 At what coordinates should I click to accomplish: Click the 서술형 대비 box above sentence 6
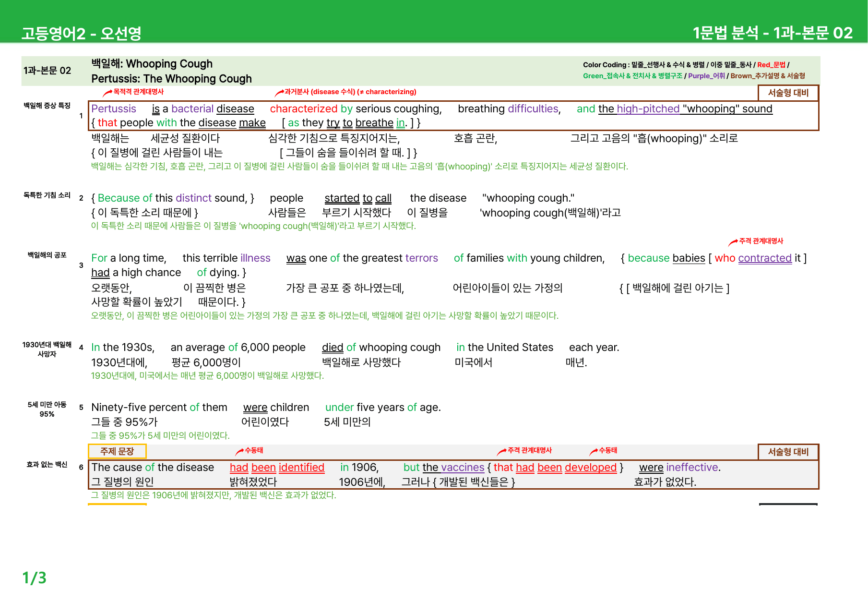tap(788, 452)
